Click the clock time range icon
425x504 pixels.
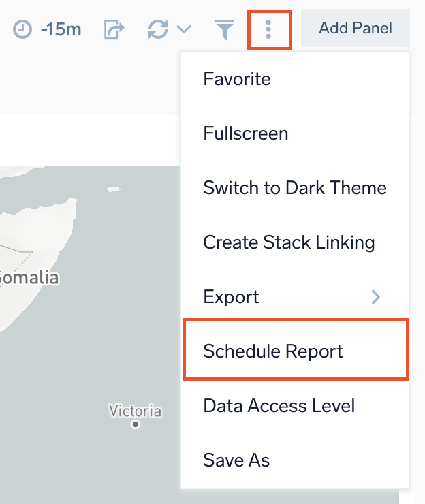pyautogui.click(x=22, y=29)
